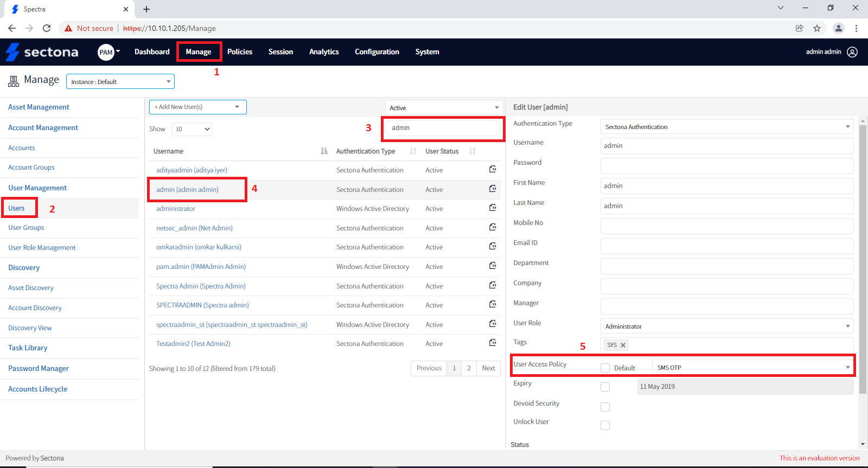
Task: Click the row action icon for pam.admin
Action: pos(493,266)
